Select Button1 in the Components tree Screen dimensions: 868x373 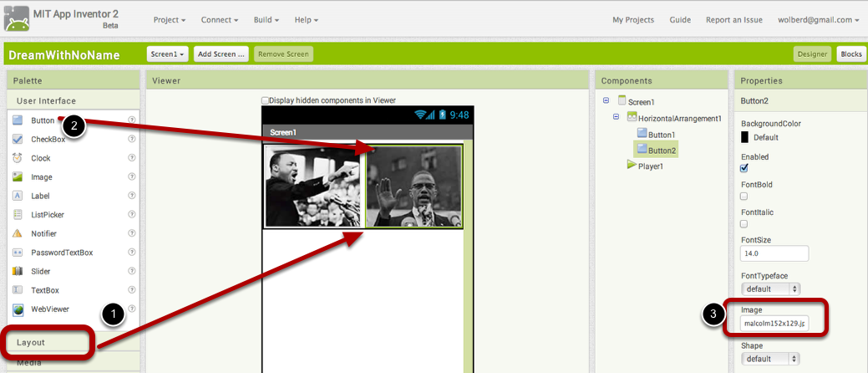click(x=662, y=134)
